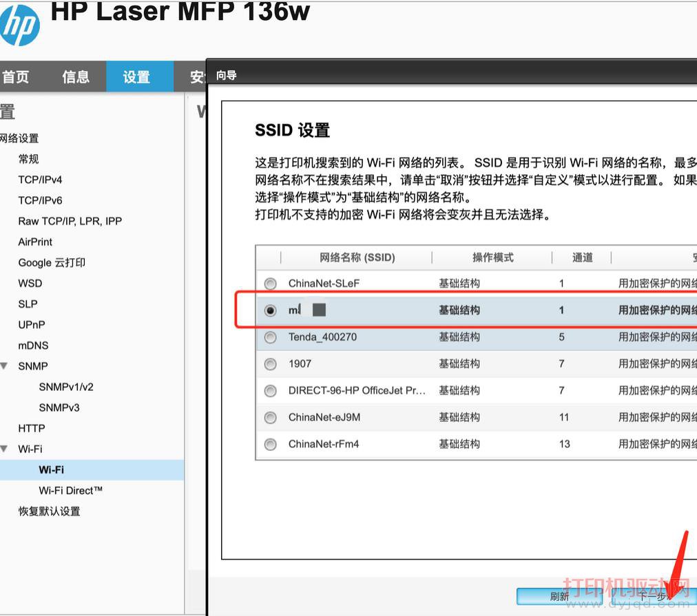Image resolution: width=697 pixels, height=616 pixels.
Task: Select the ChinaNet-rFm4 network radio button
Action: (x=270, y=444)
